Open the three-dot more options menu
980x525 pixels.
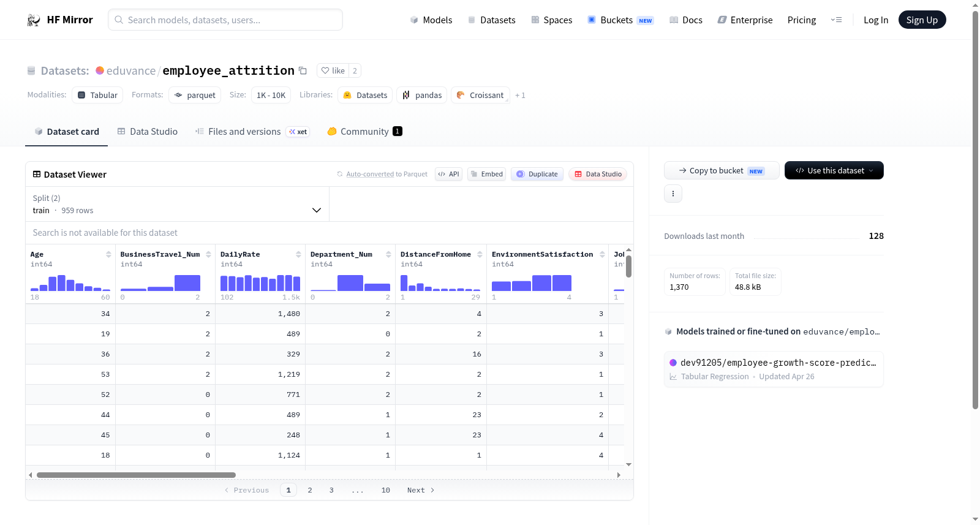[x=673, y=194]
